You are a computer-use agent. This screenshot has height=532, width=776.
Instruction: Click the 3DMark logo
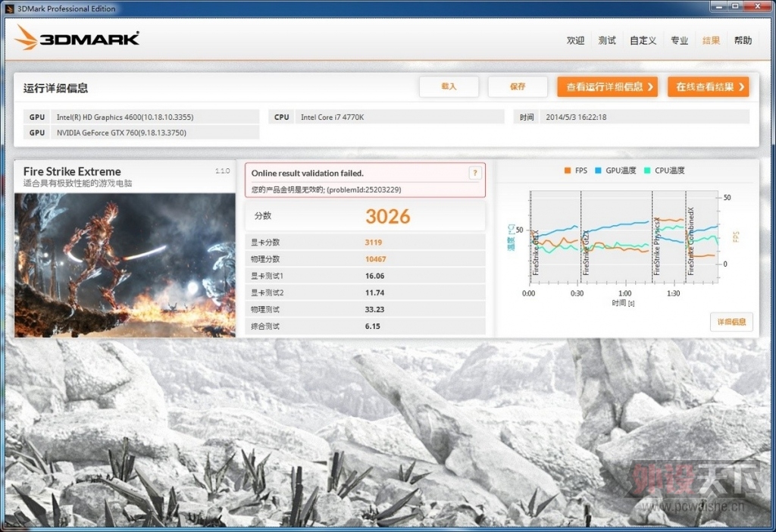77,38
